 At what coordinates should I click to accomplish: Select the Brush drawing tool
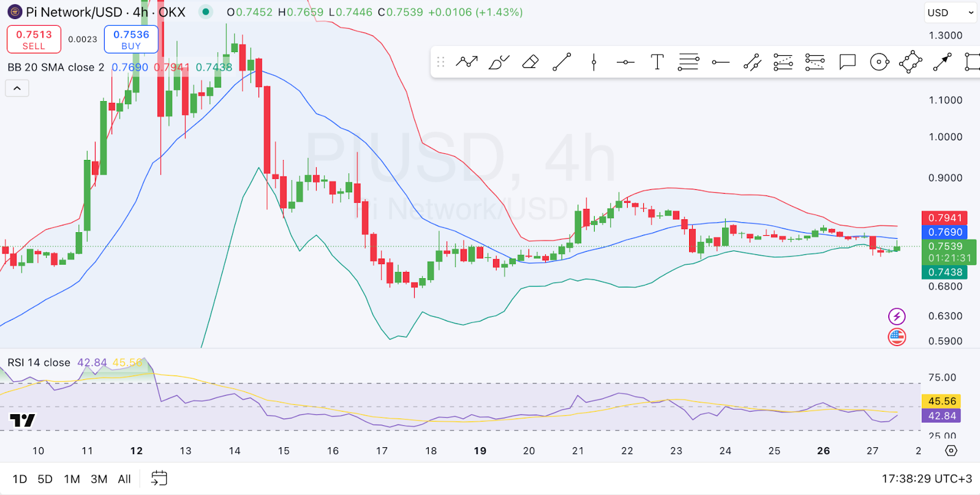coord(499,62)
